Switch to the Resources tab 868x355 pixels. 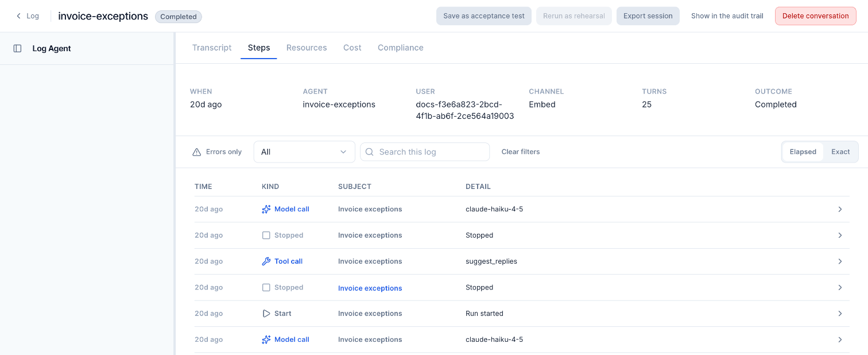(x=307, y=48)
